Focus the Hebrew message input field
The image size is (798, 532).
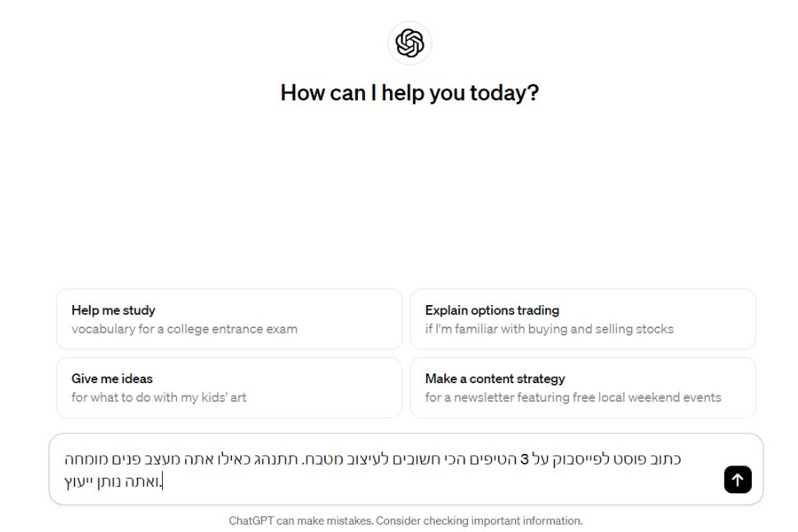point(387,469)
